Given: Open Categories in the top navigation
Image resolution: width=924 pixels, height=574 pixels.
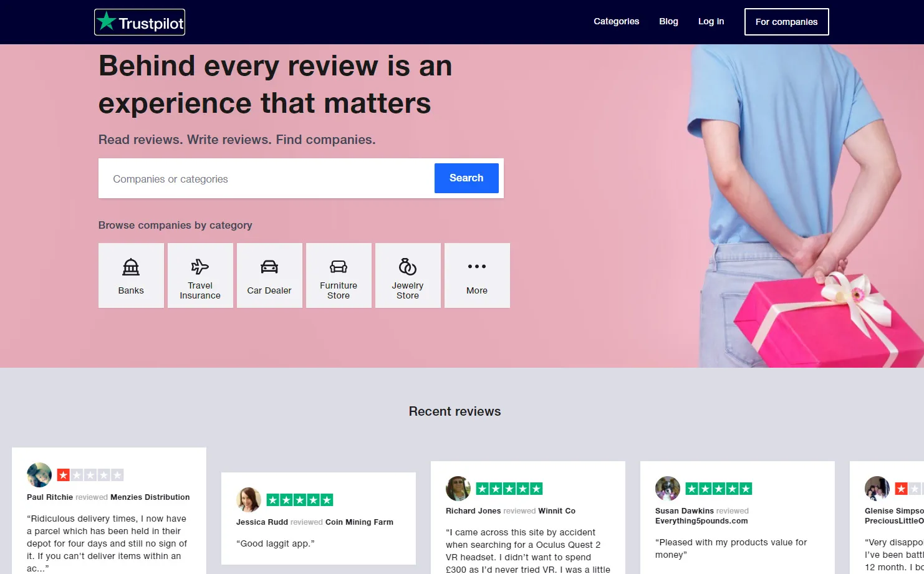Looking at the screenshot, I should pyautogui.click(x=616, y=21).
